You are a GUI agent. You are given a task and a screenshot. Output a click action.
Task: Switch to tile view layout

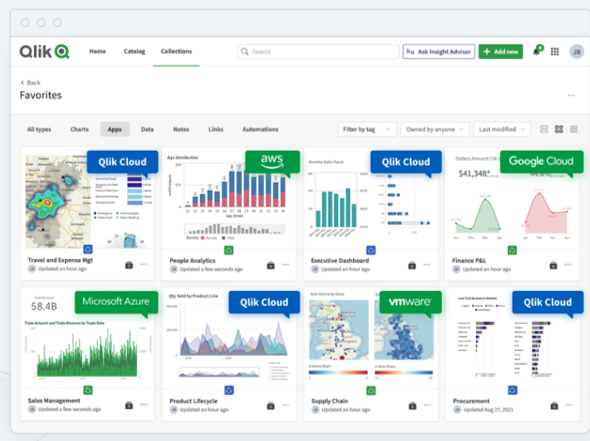544,129
